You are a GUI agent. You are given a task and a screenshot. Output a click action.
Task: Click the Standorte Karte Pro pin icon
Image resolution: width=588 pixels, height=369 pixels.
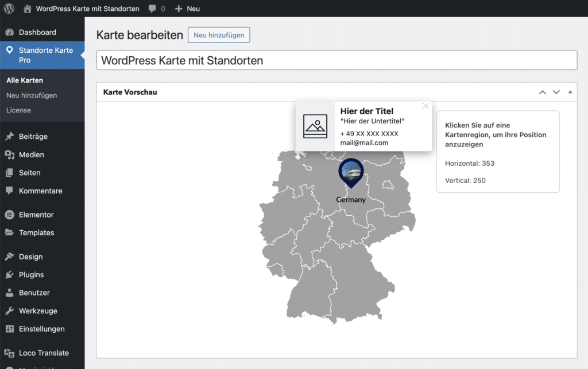pos(9,50)
